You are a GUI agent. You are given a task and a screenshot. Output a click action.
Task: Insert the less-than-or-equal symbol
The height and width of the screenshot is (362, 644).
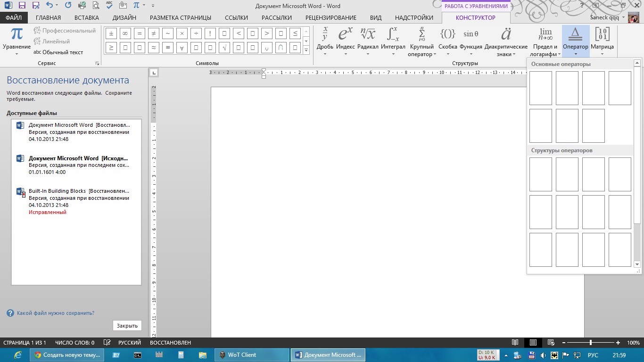click(295, 33)
